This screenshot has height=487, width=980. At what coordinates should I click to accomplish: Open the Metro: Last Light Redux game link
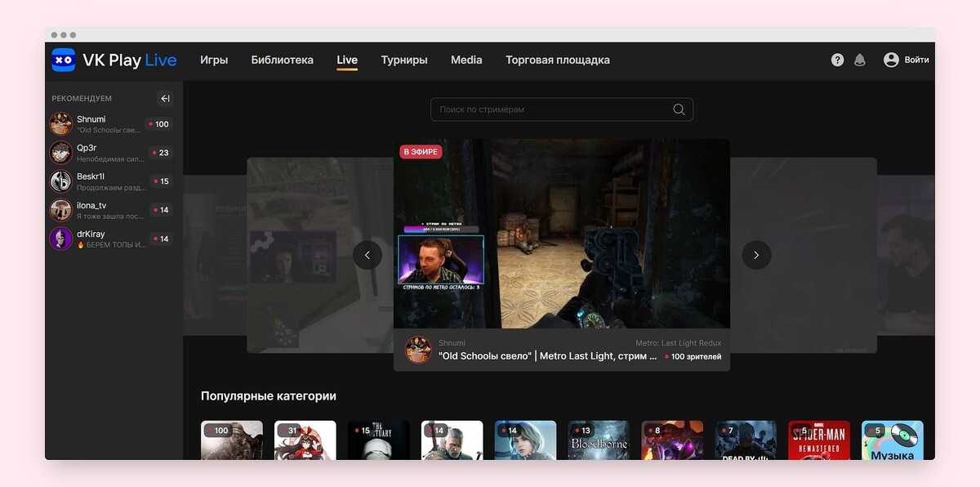(x=679, y=343)
